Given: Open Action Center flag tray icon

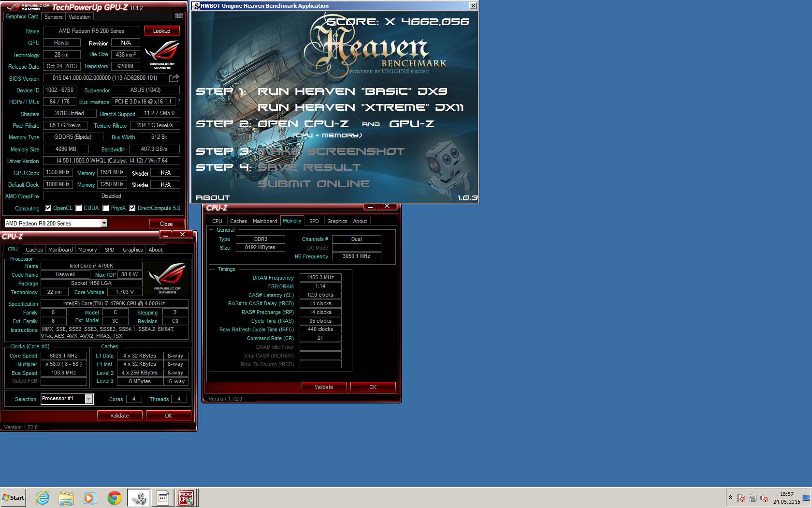Looking at the screenshot, I should [741, 498].
